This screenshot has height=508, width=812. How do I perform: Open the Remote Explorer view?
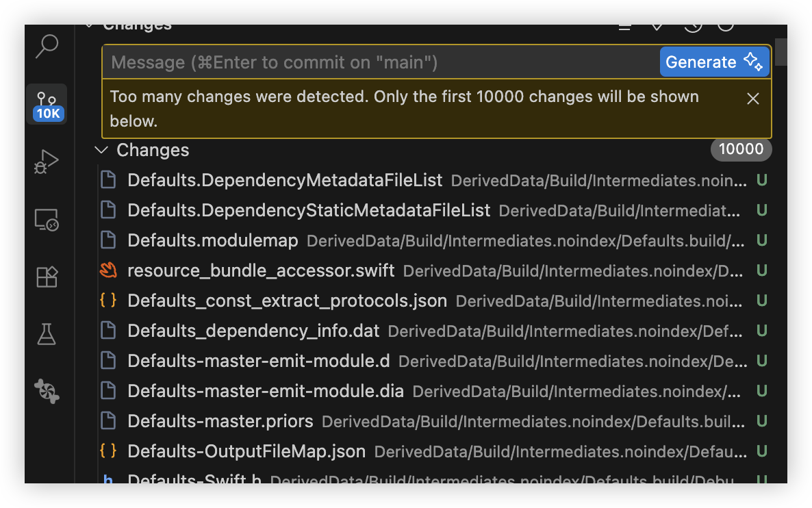tap(47, 220)
